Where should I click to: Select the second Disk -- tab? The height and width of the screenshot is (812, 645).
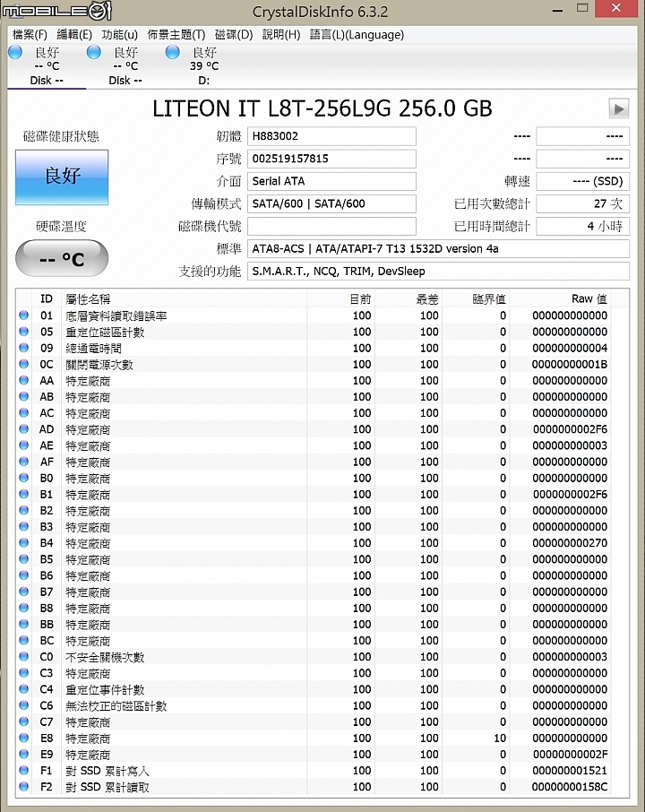[x=125, y=66]
